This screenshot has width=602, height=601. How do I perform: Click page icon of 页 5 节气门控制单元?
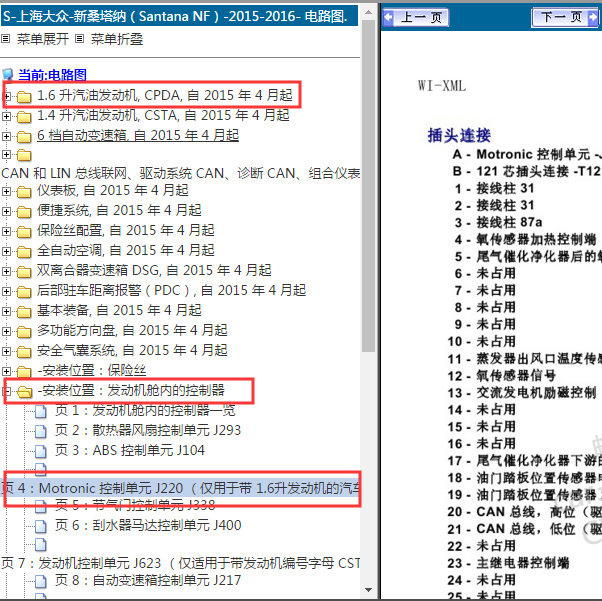tap(41, 507)
